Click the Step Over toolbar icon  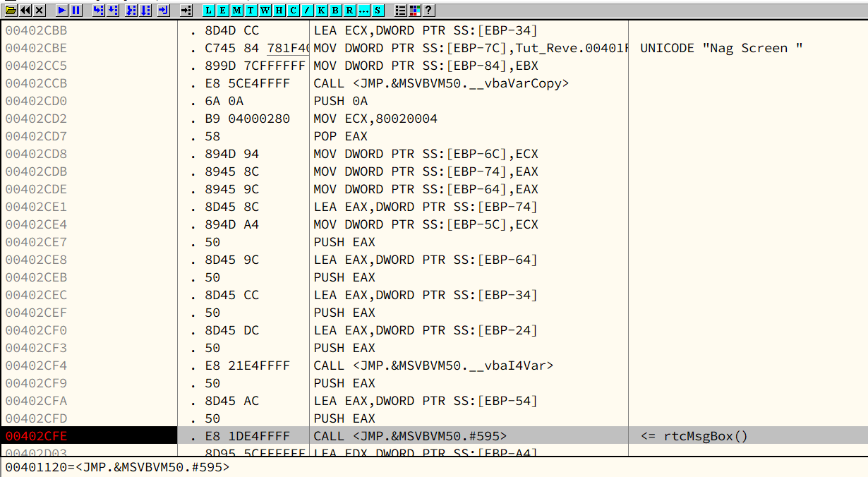pos(113,11)
